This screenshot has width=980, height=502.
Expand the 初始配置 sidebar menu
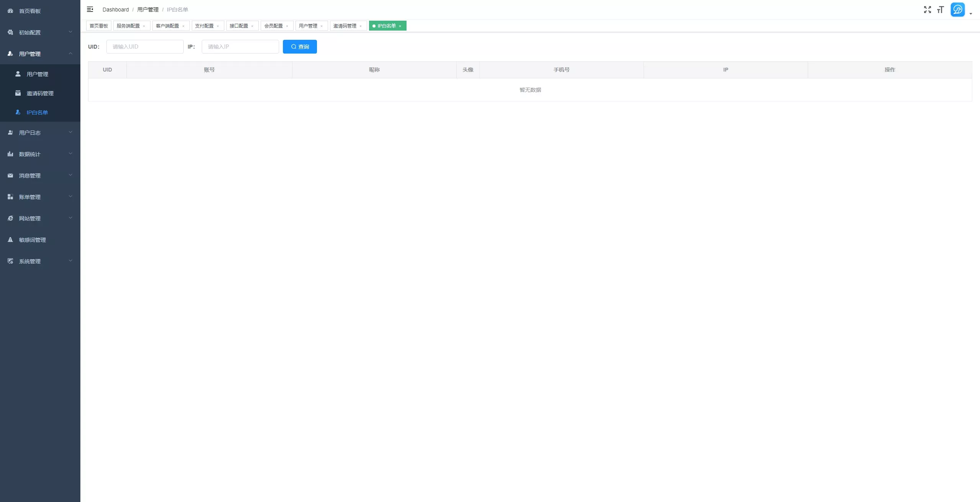pyautogui.click(x=40, y=33)
